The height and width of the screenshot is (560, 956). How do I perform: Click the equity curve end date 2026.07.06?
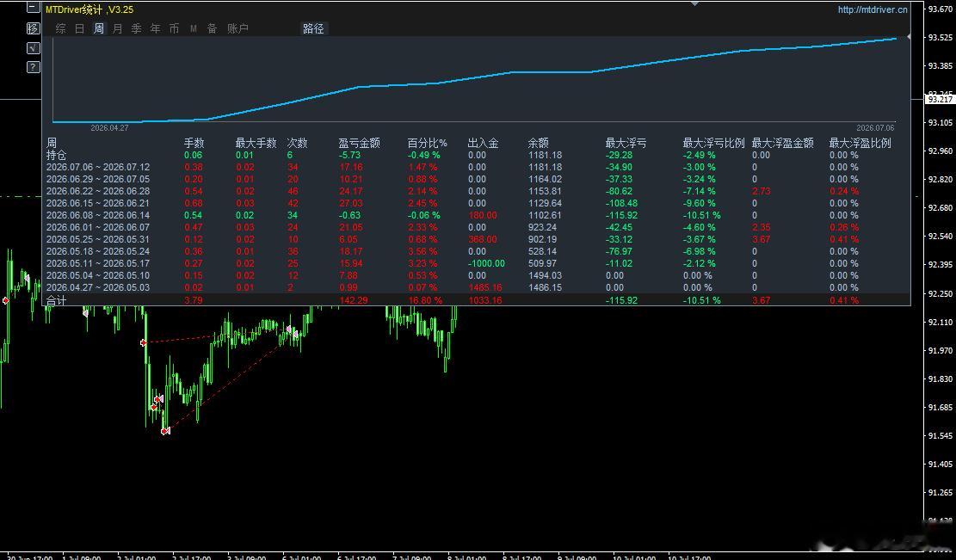pyautogui.click(x=875, y=128)
